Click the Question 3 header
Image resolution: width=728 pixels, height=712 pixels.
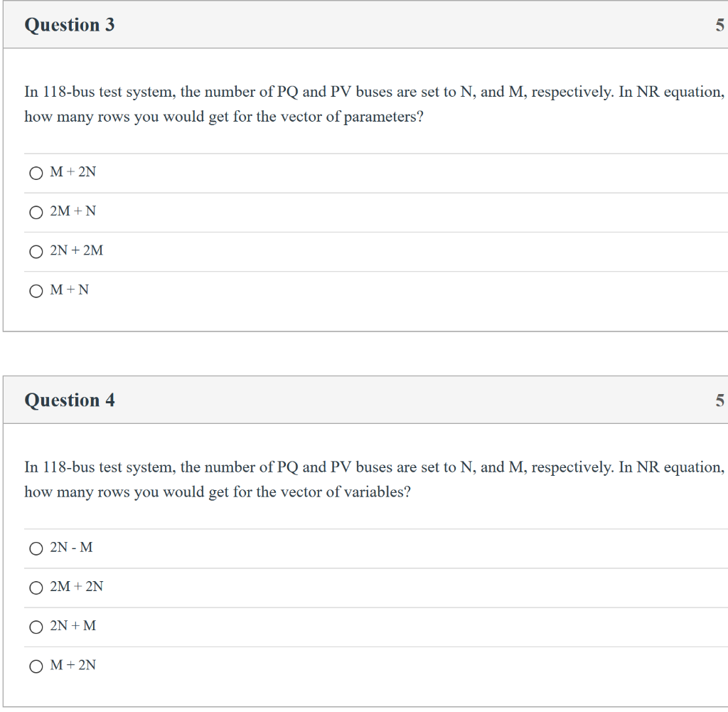[69, 25]
